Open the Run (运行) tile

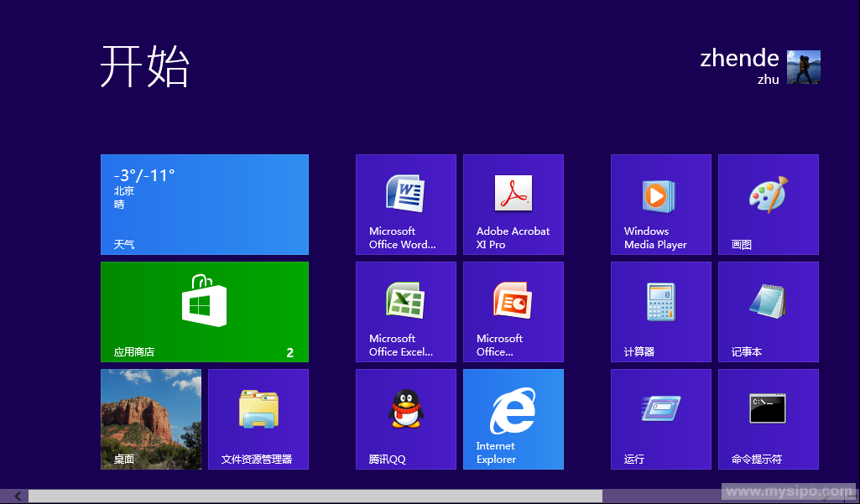[661, 419]
